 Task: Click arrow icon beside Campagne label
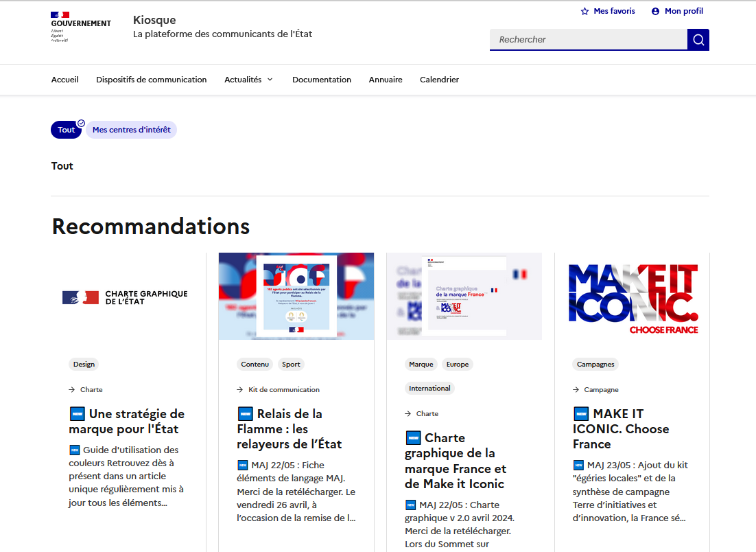point(576,389)
